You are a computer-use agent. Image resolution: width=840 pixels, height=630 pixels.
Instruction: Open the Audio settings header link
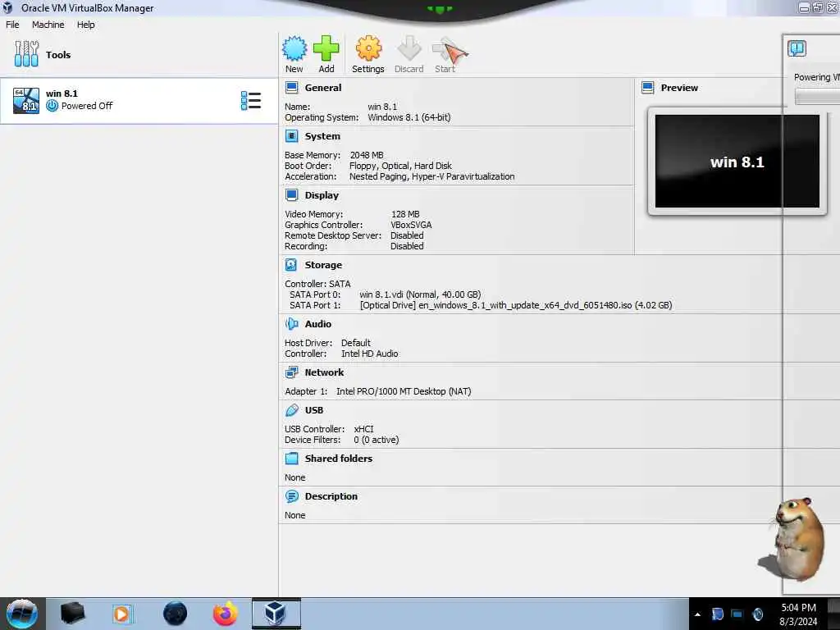[x=317, y=323]
